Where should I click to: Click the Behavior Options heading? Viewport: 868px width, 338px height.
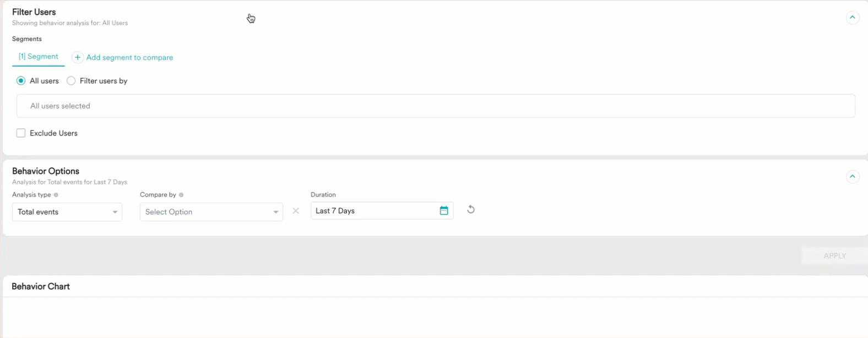tap(46, 171)
